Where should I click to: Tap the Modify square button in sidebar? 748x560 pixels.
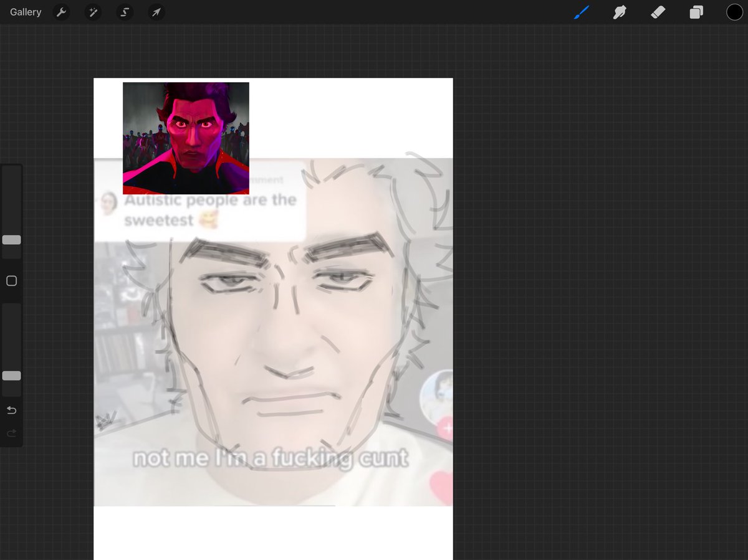coord(11,281)
